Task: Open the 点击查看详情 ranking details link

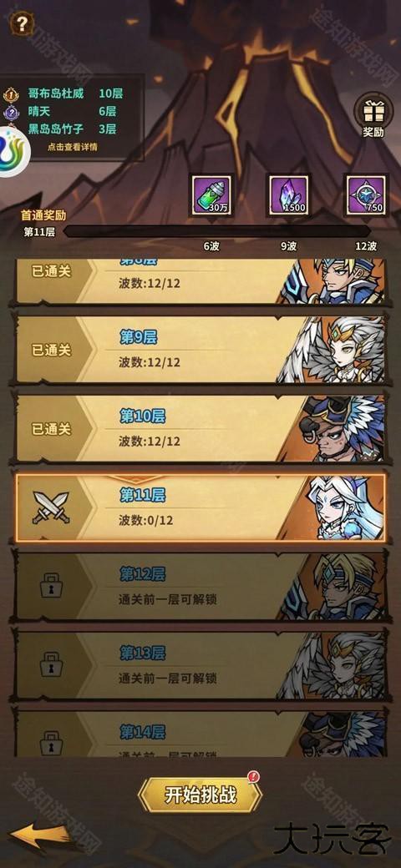Action: tap(72, 147)
